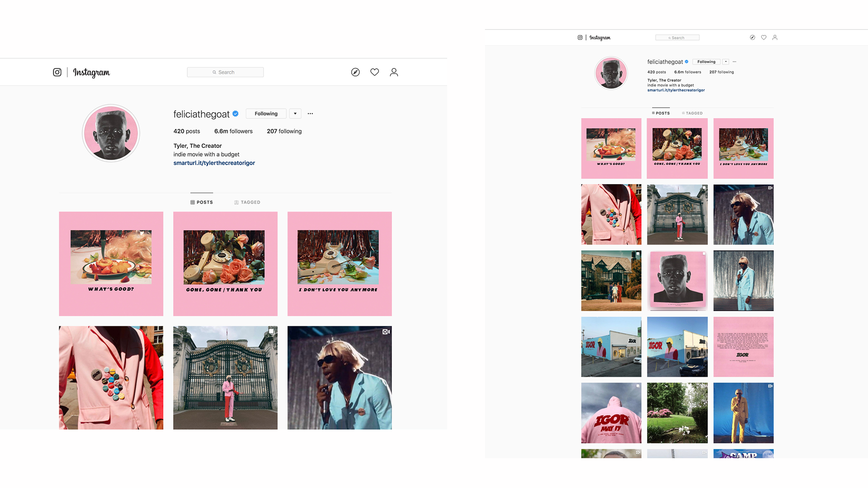Open the Tudor house post in right window

click(x=611, y=280)
